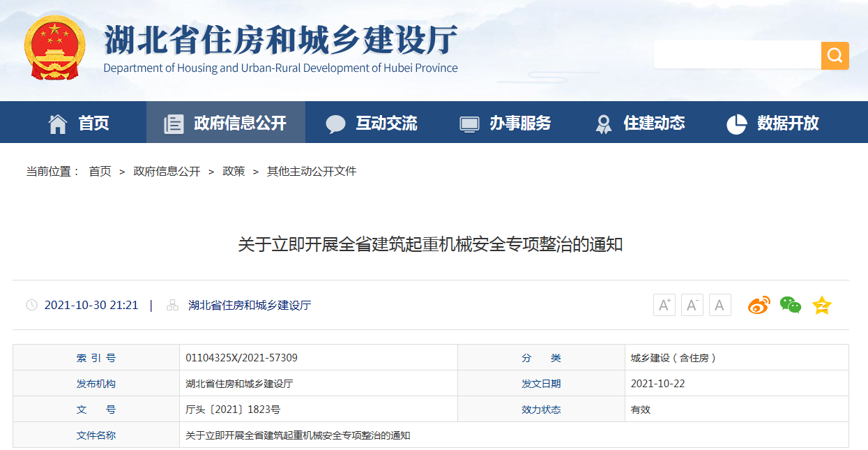
Task: Click the clock icon beside 数据开放
Action: coord(737,122)
